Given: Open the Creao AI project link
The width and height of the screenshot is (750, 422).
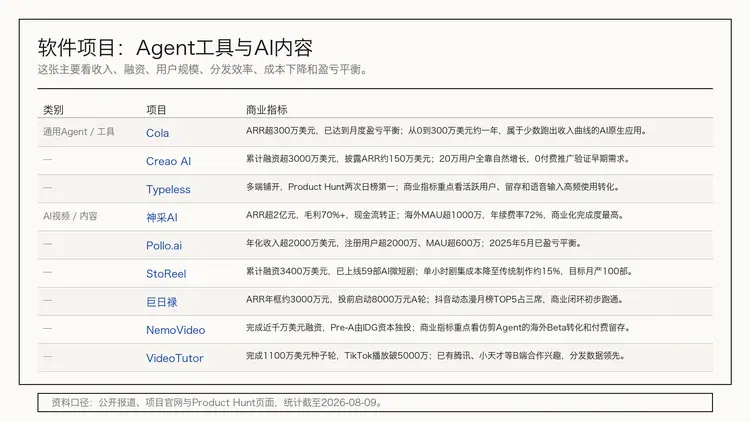Looking at the screenshot, I should (x=168, y=161).
